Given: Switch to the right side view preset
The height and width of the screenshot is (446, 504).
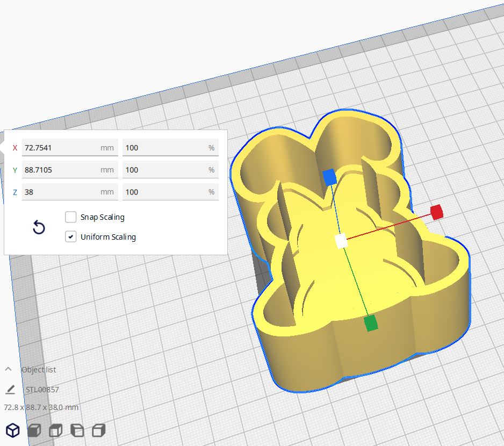Looking at the screenshot, I should coord(98,430).
